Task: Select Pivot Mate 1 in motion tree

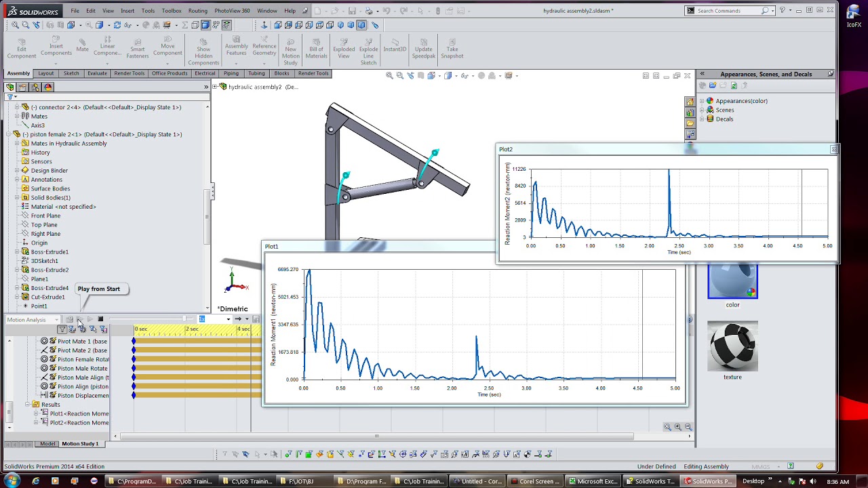Action: coord(82,341)
